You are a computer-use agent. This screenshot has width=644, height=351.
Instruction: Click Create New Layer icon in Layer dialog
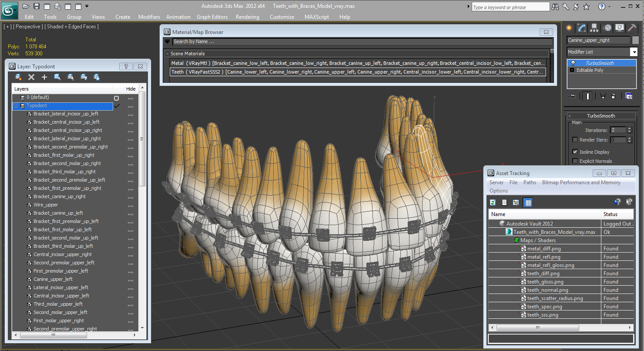pos(18,77)
